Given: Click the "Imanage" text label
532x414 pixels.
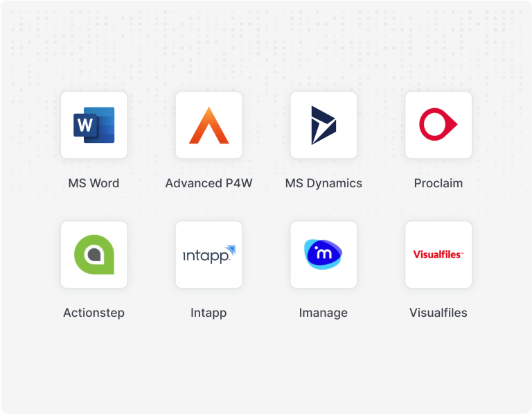Looking at the screenshot, I should [323, 313].
